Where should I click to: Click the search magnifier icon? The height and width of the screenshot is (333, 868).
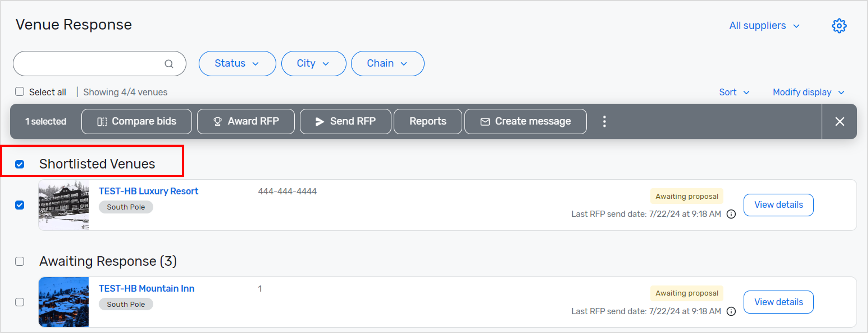(169, 64)
